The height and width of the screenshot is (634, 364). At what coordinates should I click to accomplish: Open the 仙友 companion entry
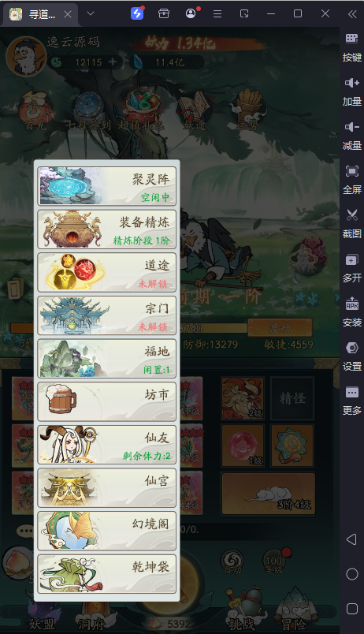[107, 445]
